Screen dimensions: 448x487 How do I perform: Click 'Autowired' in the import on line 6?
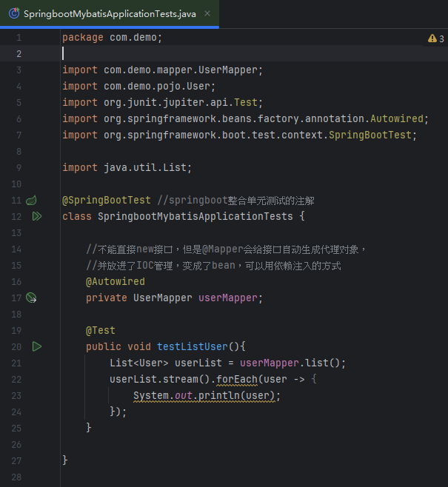coord(397,118)
